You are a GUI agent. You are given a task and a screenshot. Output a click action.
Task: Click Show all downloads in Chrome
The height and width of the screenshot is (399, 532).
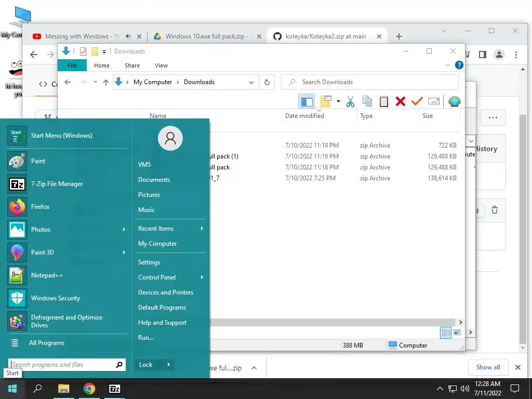pos(488,367)
